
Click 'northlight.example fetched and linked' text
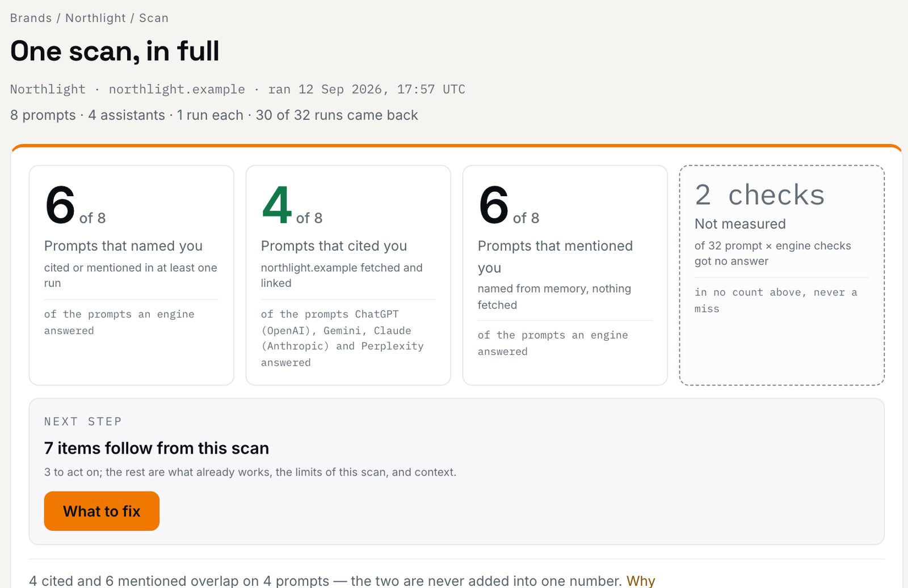click(342, 275)
